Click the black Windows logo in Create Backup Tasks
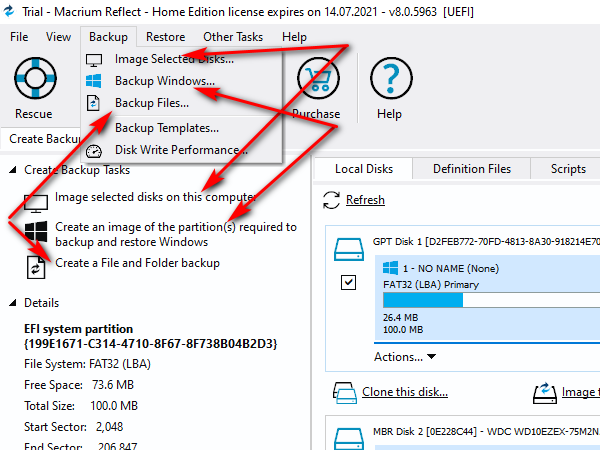This screenshot has width=600, height=450. (x=36, y=232)
